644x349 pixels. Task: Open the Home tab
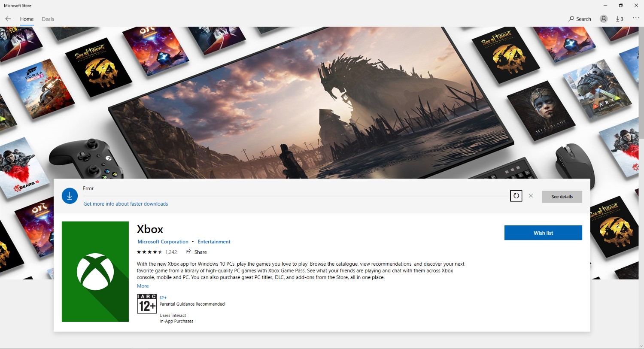click(27, 19)
